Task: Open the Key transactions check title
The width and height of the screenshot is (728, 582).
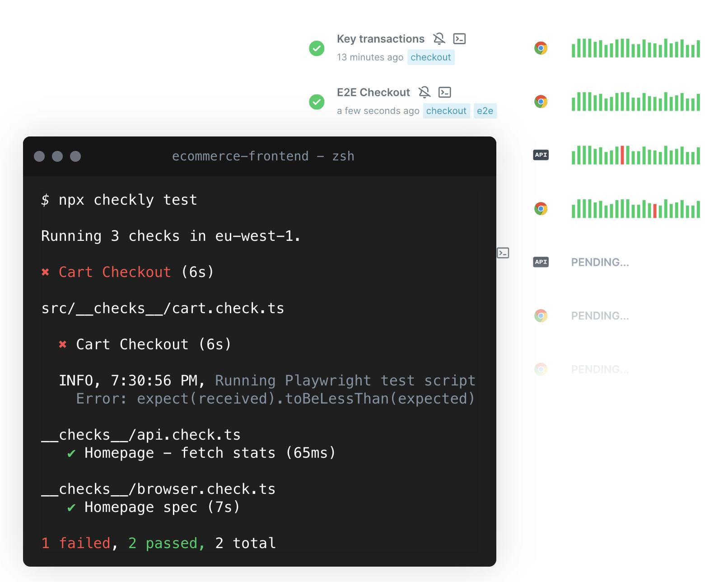Action: click(380, 39)
